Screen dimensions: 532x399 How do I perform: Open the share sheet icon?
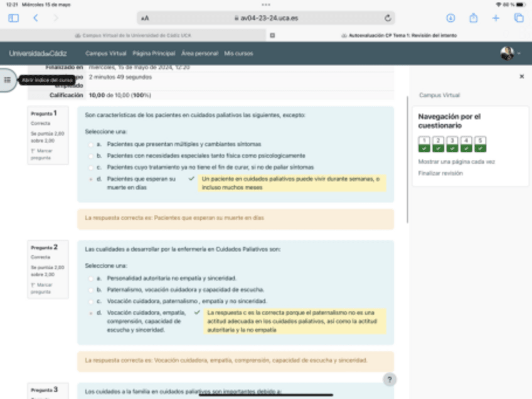tap(474, 18)
